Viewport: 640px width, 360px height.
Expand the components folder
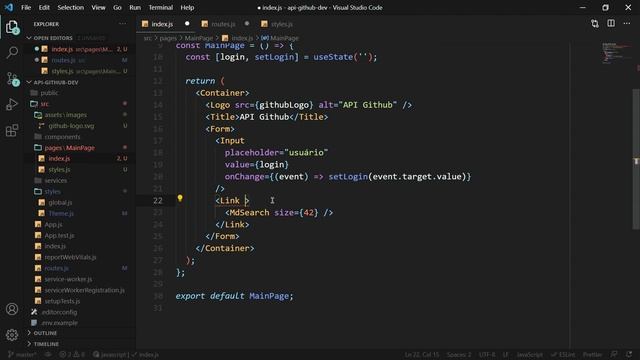click(62, 137)
